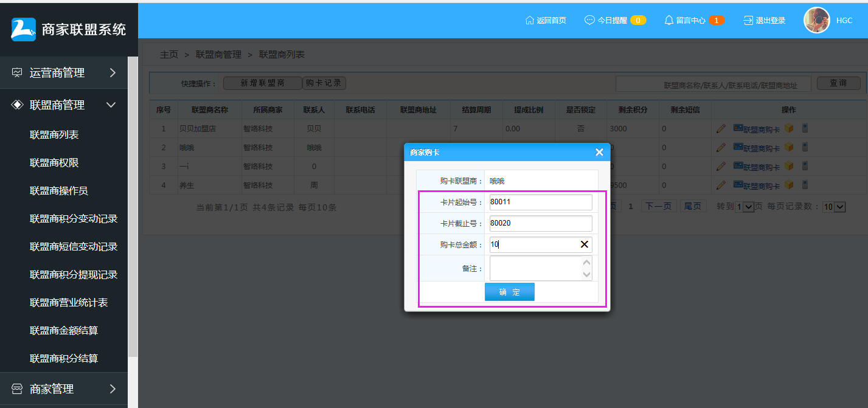Collapse the 联盟商管理 sidebar menu
This screenshot has width=868, height=408.
click(64, 105)
